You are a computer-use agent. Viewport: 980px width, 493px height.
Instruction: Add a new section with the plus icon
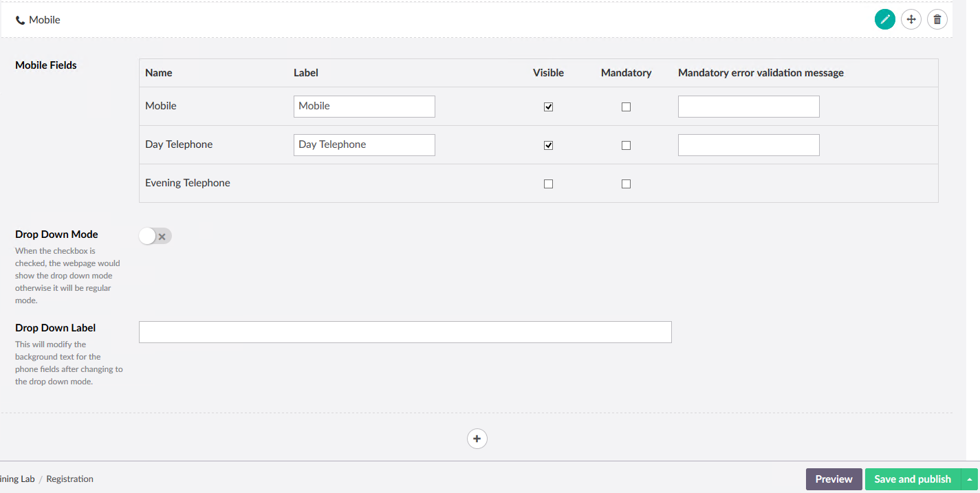point(477,438)
